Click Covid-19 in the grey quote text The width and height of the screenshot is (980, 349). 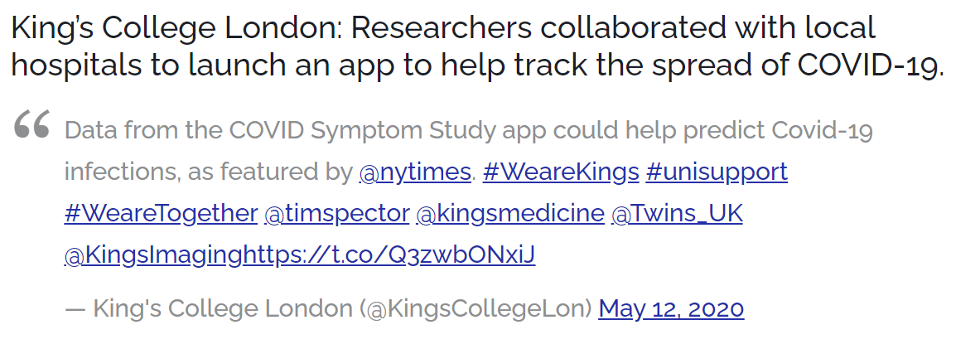coord(822,130)
